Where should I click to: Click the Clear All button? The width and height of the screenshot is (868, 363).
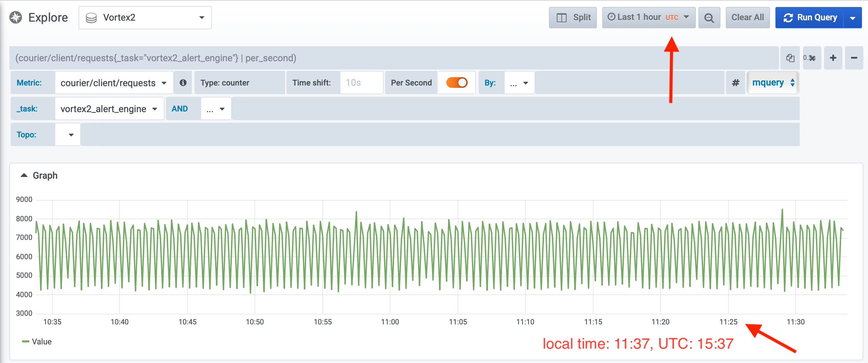[747, 18]
